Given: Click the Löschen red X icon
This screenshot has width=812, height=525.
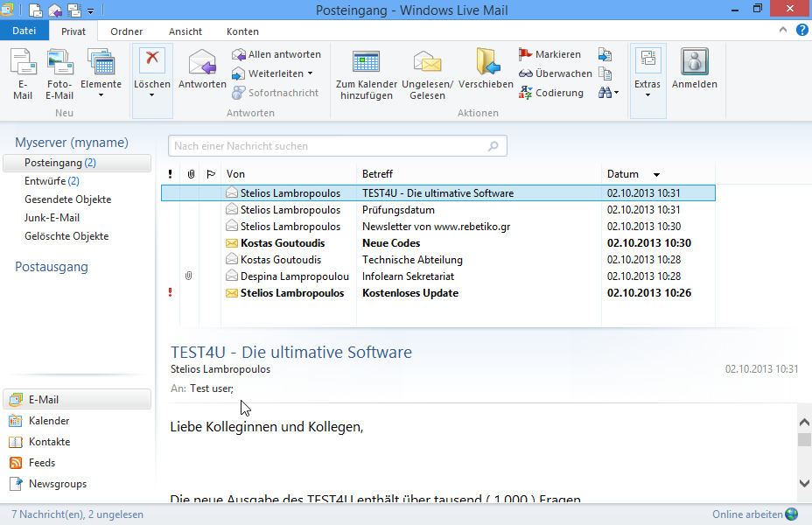Looking at the screenshot, I should 151,58.
